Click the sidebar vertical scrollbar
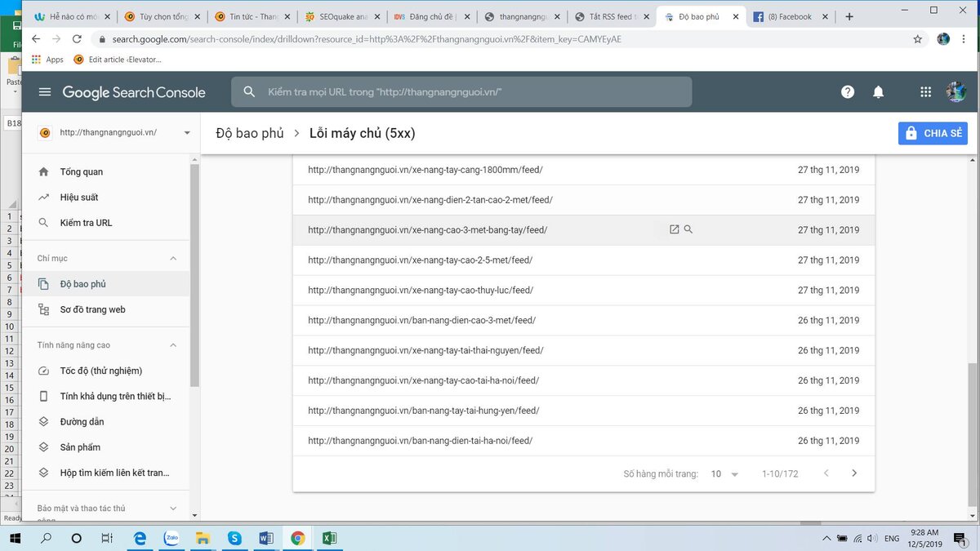The image size is (980, 551). 194,276
